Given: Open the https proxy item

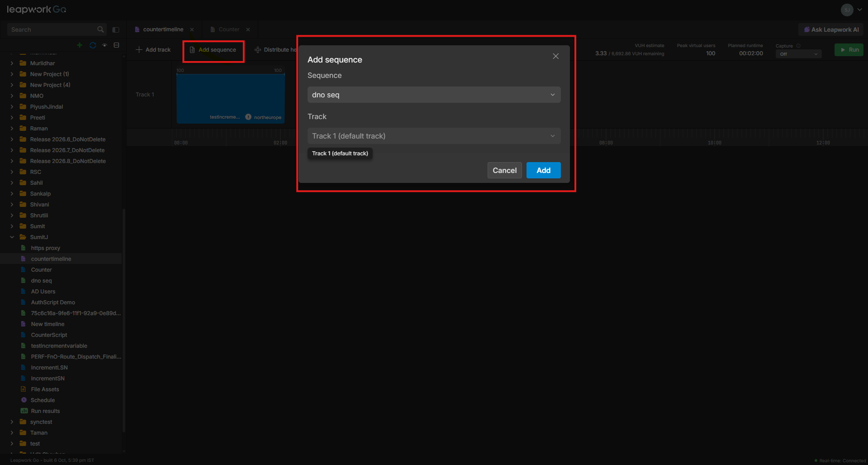Looking at the screenshot, I should (x=45, y=248).
